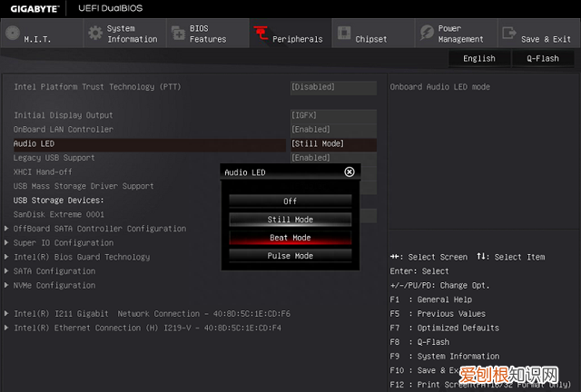Open Initial Display Output IGFX value
This screenshot has width=581, height=392.
tap(332, 115)
